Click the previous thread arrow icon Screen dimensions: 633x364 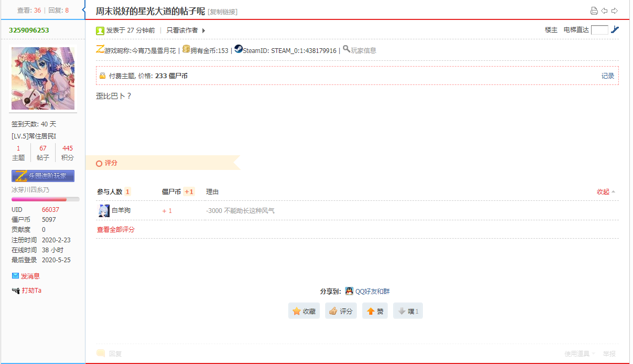coord(605,10)
